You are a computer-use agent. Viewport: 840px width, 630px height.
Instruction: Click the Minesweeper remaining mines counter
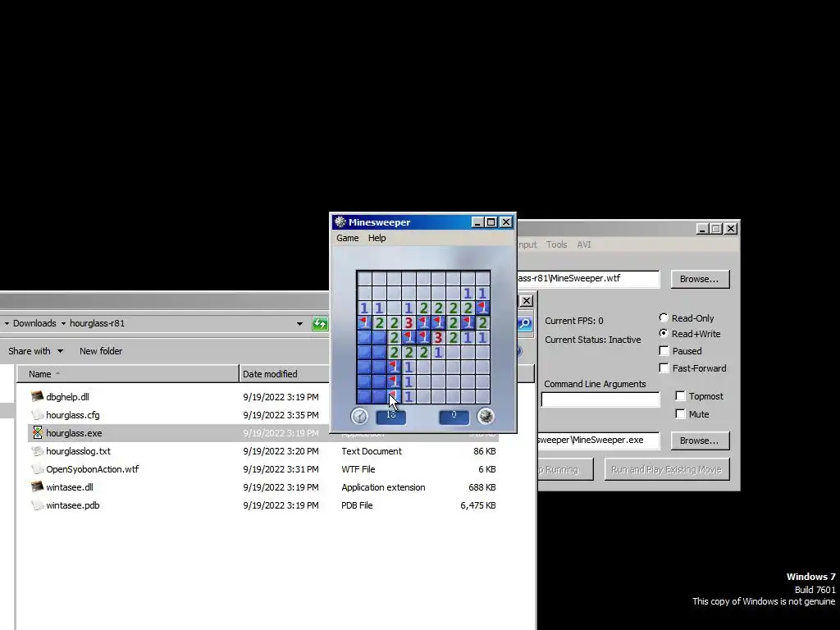click(454, 416)
